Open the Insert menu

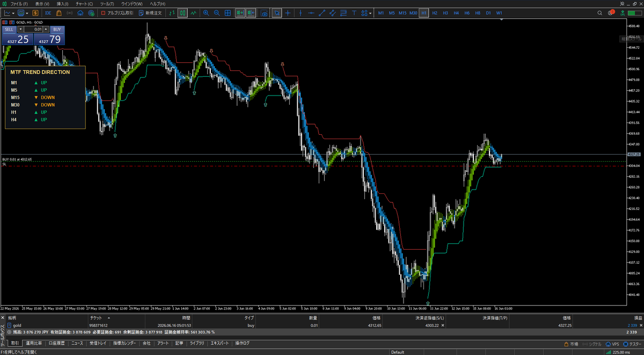[x=63, y=4]
